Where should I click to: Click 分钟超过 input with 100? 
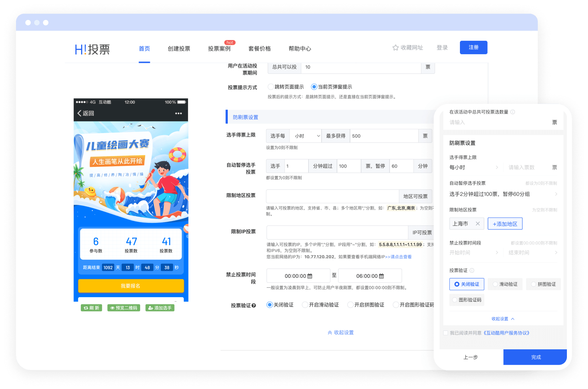point(349,166)
